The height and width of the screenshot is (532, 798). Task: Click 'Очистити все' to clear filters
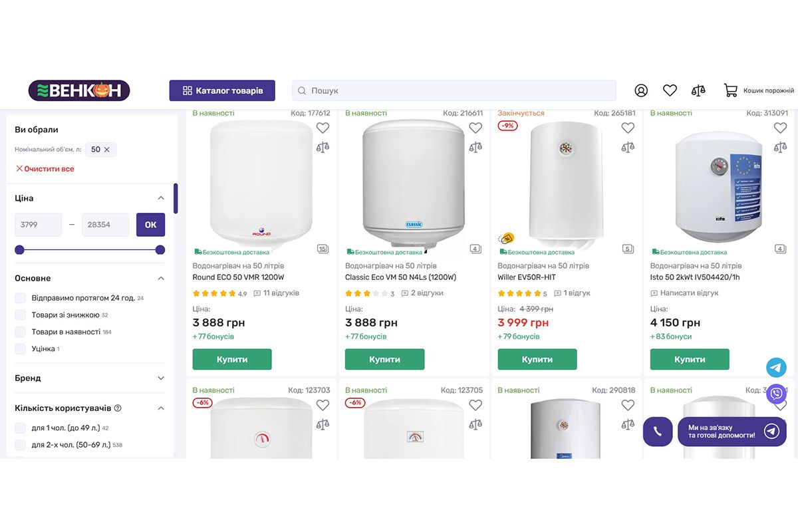(x=45, y=169)
